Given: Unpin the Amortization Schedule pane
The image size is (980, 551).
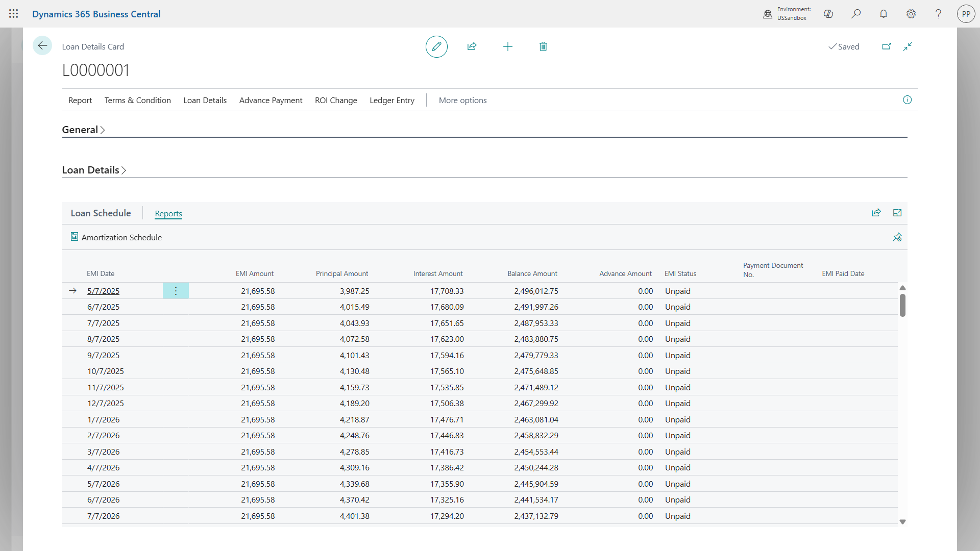Looking at the screenshot, I should (x=897, y=237).
